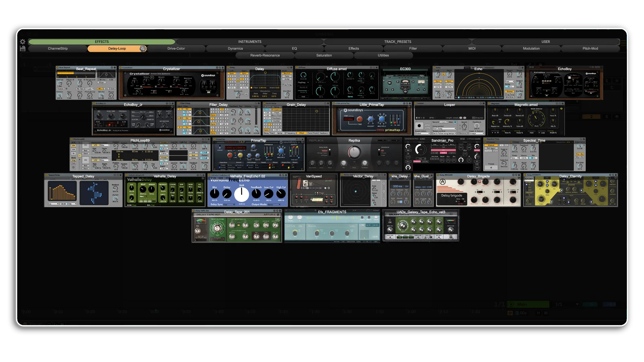Click the large center knob in Replika
Image resolution: width=644 pixels, height=362 pixels.
click(x=354, y=152)
